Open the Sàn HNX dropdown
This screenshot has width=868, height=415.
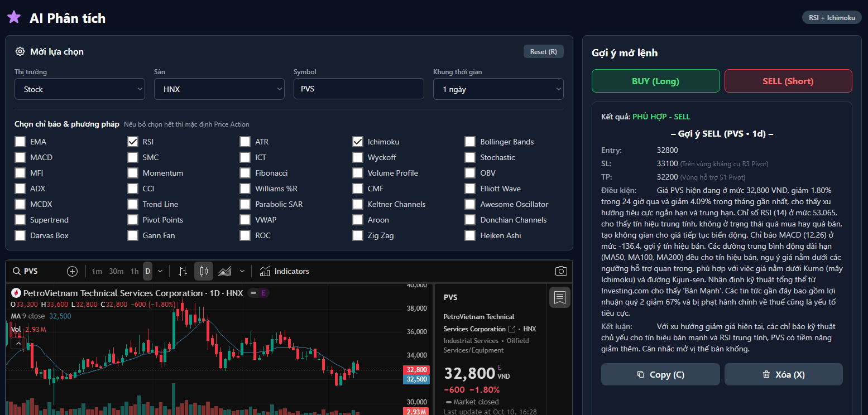219,89
